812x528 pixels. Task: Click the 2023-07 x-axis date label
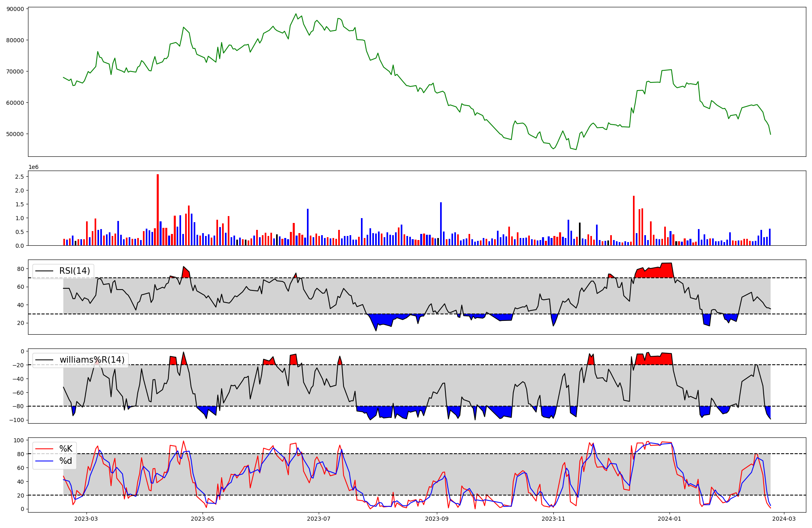[x=319, y=519]
